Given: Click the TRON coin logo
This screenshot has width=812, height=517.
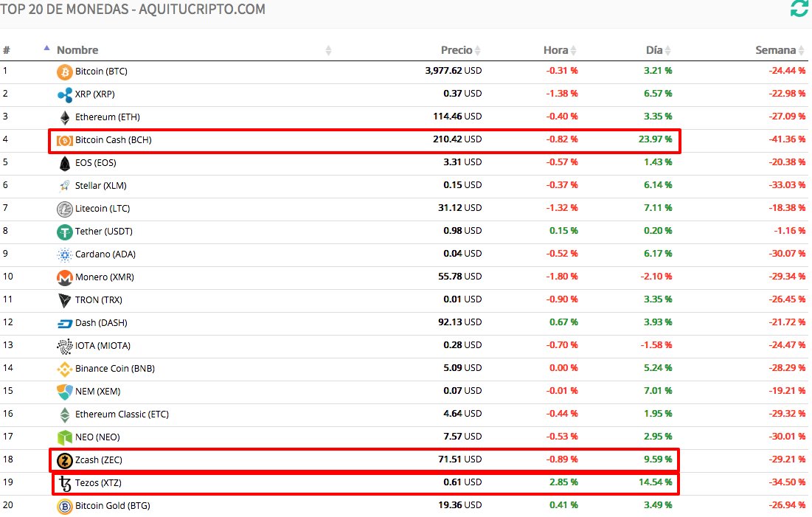Looking at the screenshot, I should (65, 300).
